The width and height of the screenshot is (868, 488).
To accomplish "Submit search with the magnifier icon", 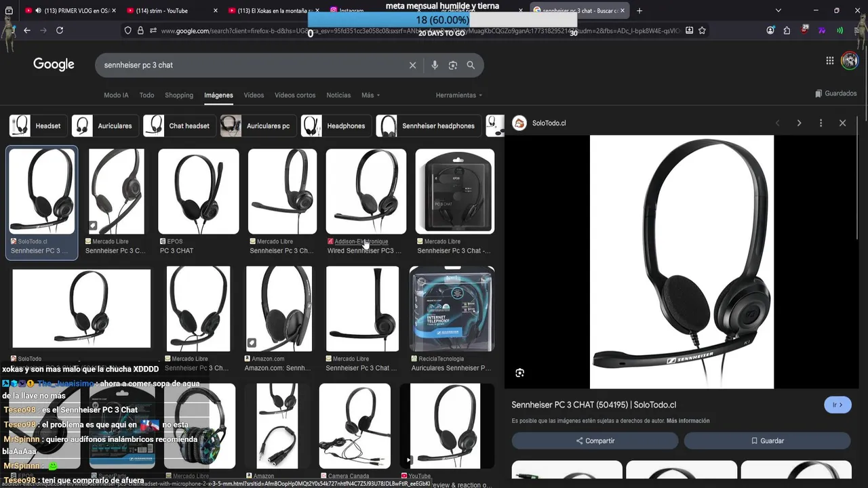I will 471,65.
